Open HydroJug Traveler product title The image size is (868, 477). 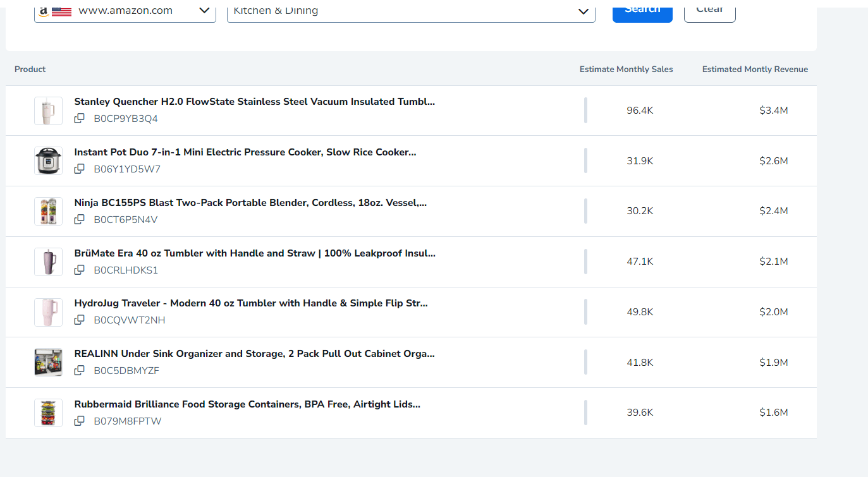point(251,303)
